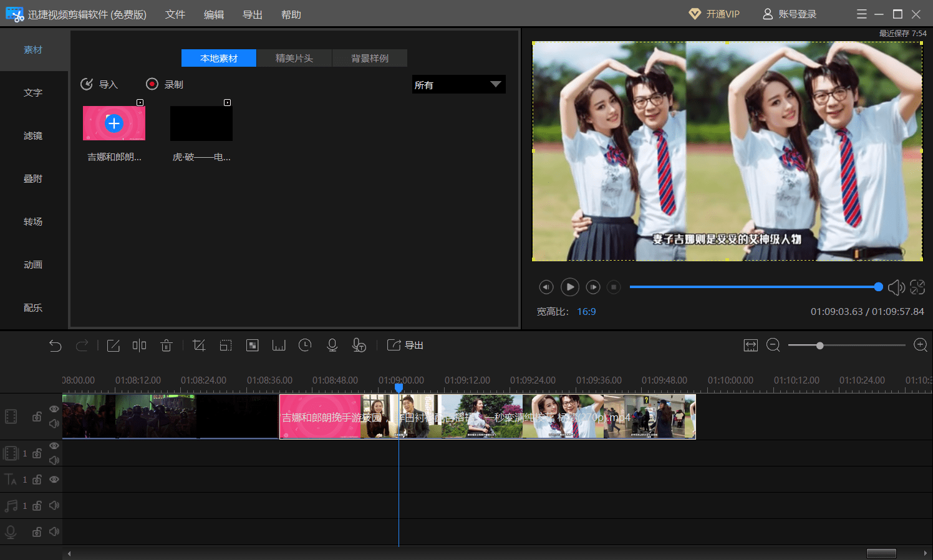Add 吉娜和郎朗 thumbnail to timeline
Viewport: 933px width, 560px height.
114,123
